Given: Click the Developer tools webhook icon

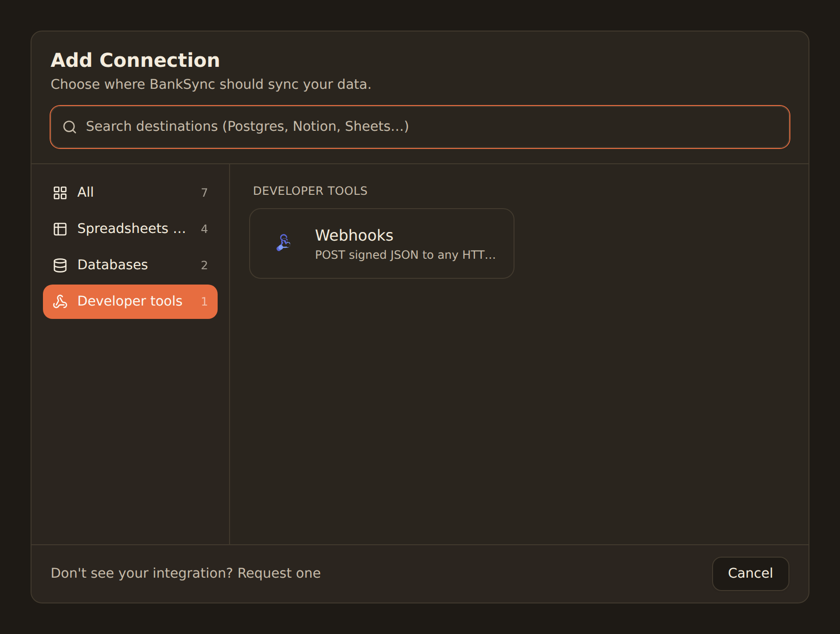Looking at the screenshot, I should tap(60, 302).
